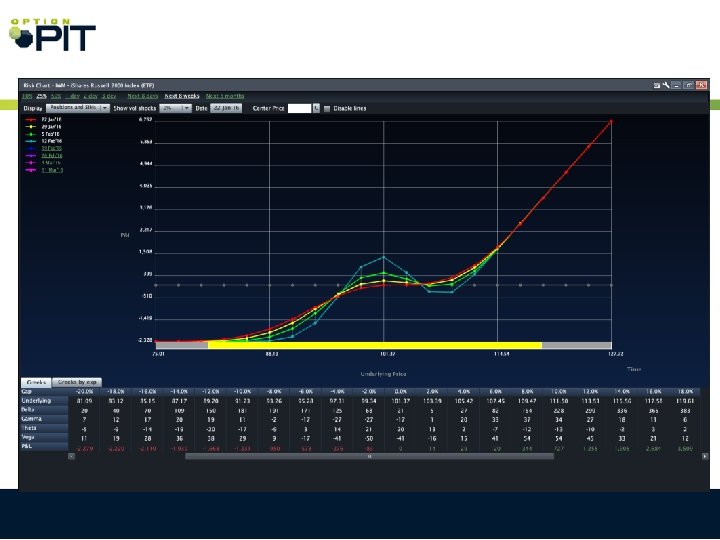Click the left arrow of the Greeks scrollbar
The height and width of the screenshot is (540, 720).
[71, 456]
